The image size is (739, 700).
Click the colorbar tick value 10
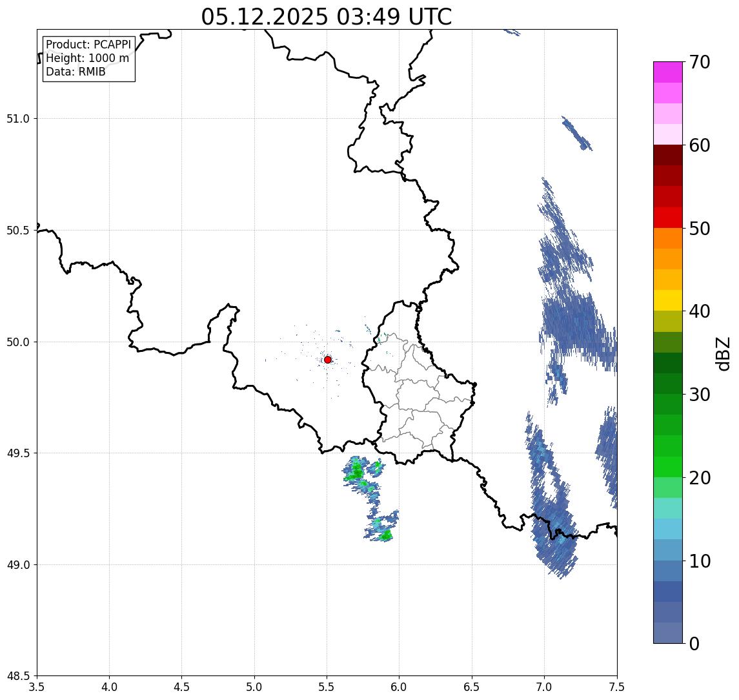coord(700,561)
